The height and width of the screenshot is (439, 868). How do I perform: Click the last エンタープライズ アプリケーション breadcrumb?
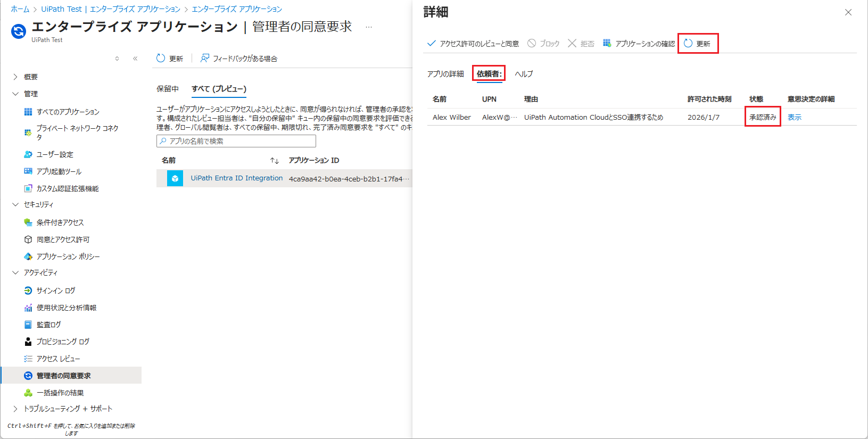(237, 9)
